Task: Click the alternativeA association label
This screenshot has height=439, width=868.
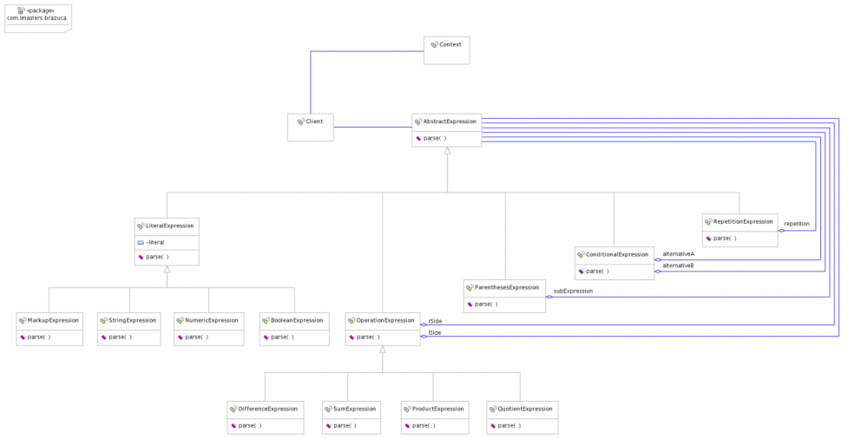Action: [678, 253]
